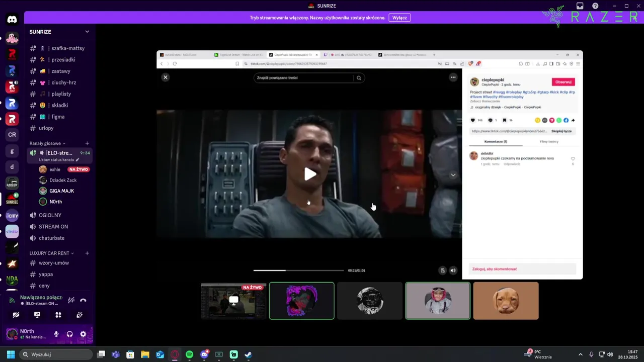Click the TikTok search magnifier icon
The width and height of the screenshot is (644, 362).
tap(359, 78)
